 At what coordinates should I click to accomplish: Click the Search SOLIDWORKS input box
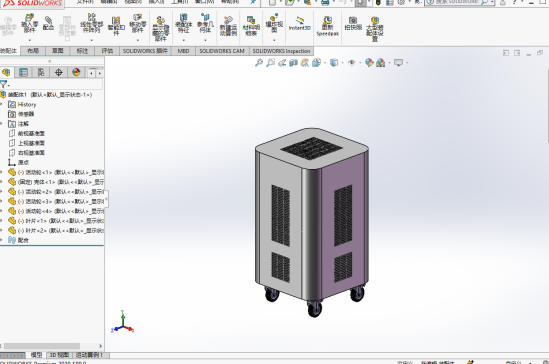[457, 2]
